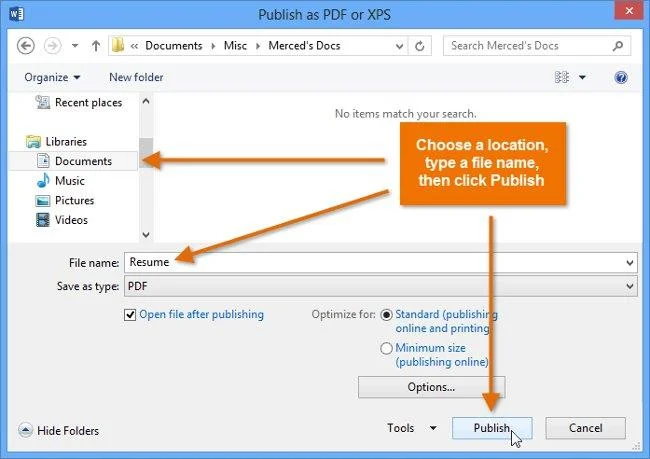The width and height of the screenshot is (650, 459).
Task: Select Misc in the address breadcrumb
Action: (235, 46)
